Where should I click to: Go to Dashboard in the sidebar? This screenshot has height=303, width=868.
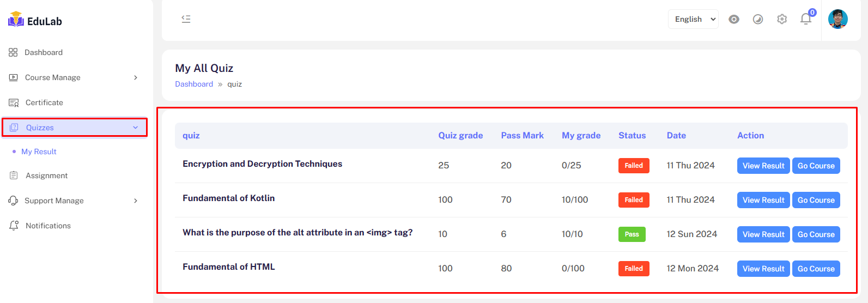tap(44, 52)
